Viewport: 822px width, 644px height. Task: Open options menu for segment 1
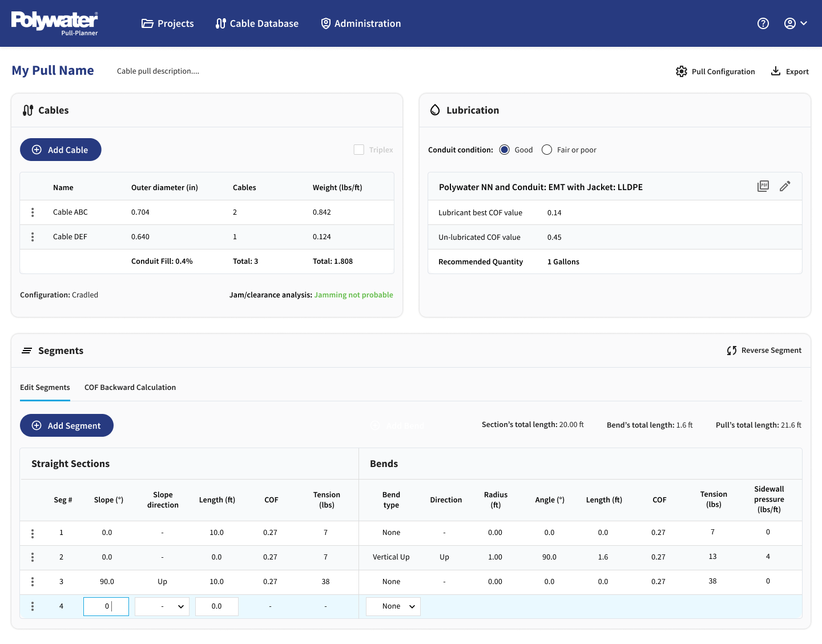click(x=33, y=533)
